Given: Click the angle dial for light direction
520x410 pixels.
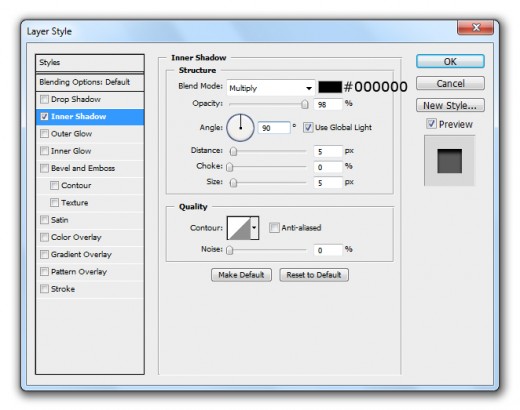Looking at the screenshot, I should click(x=240, y=128).
